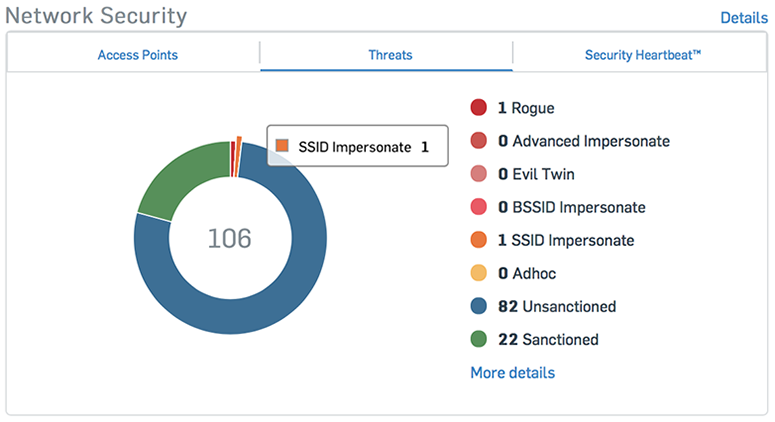Click the Evil Twin legend dot
The width and height of the screenshot is (775, 422).
[x=478, y=174]
